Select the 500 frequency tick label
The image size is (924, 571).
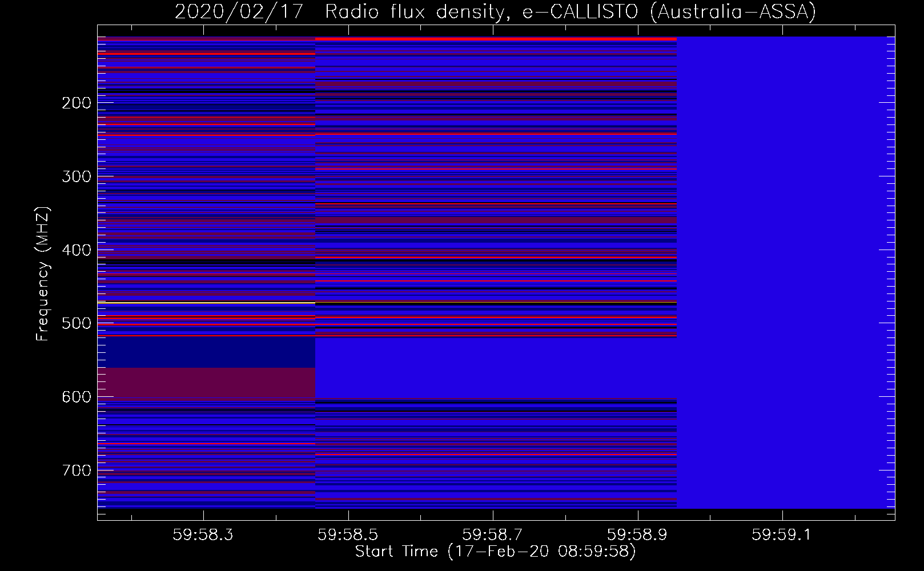tap(77, 323)
